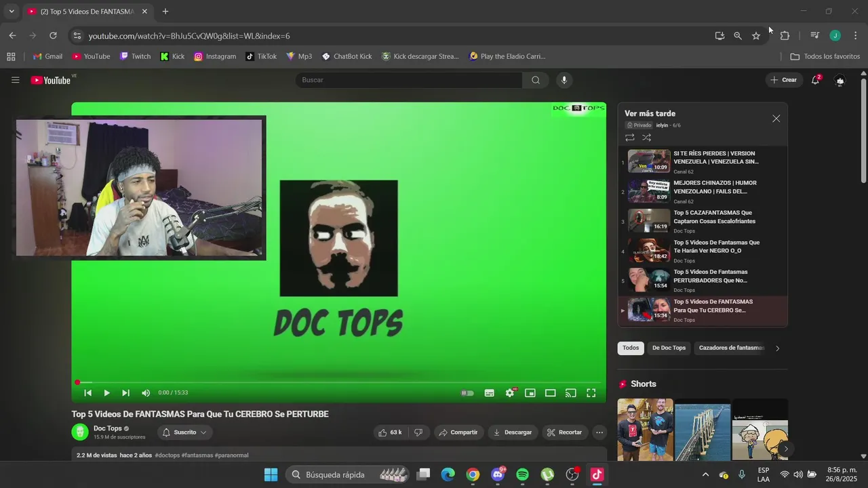Start voice search with the microphone
This screenshot has width=868, height=488.
564,80
